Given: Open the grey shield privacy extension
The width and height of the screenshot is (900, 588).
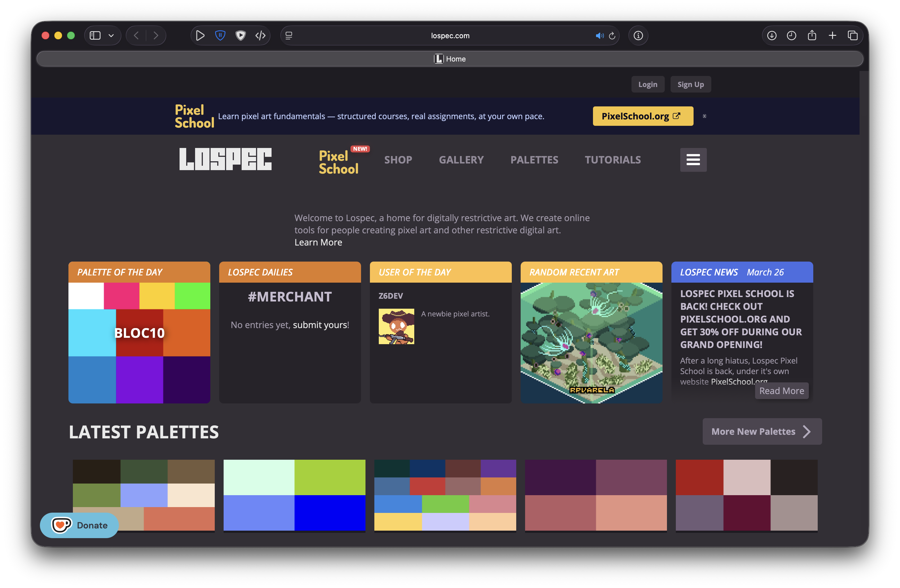Looking at the screenshot, I should point(241,35).
